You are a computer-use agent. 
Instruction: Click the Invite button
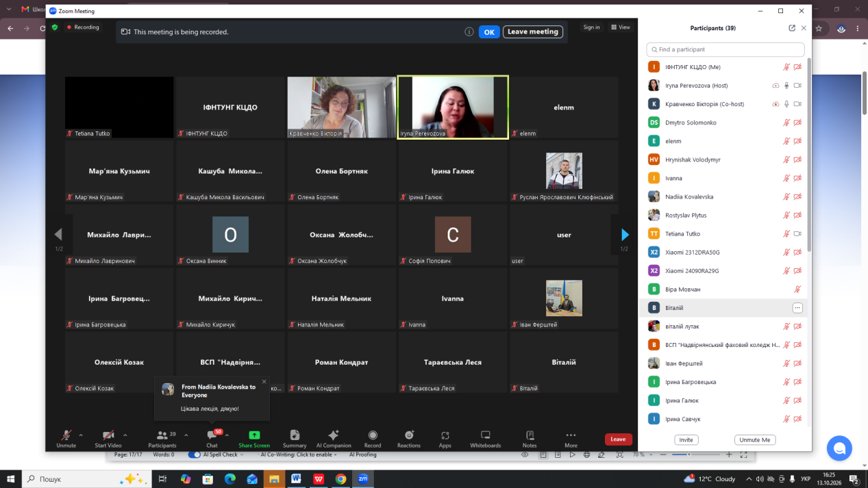pos(686,440)
